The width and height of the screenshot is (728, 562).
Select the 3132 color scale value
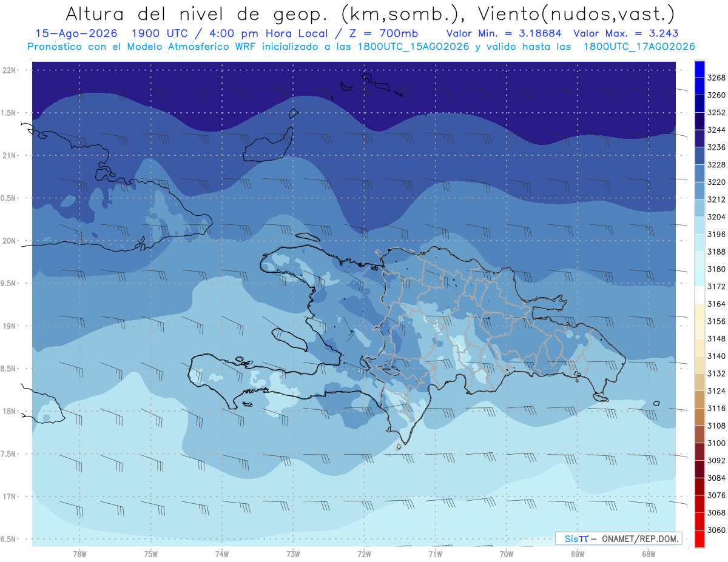716,373
